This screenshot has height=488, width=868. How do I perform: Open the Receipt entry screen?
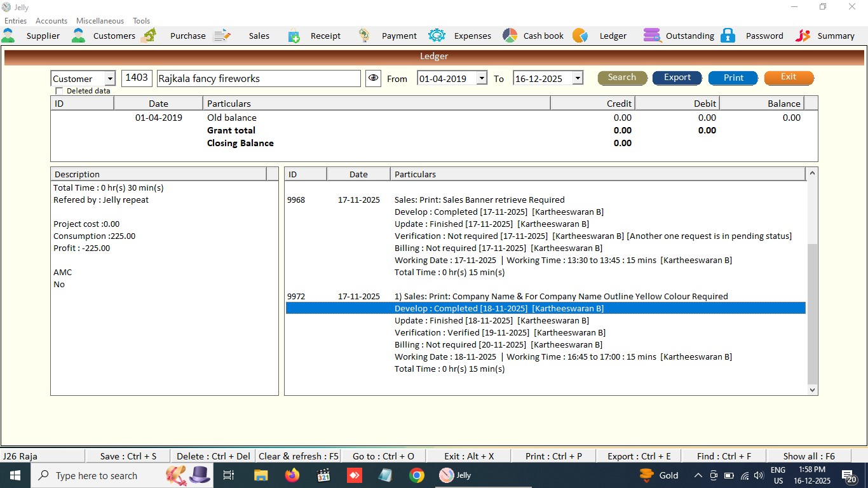point(314,36)
